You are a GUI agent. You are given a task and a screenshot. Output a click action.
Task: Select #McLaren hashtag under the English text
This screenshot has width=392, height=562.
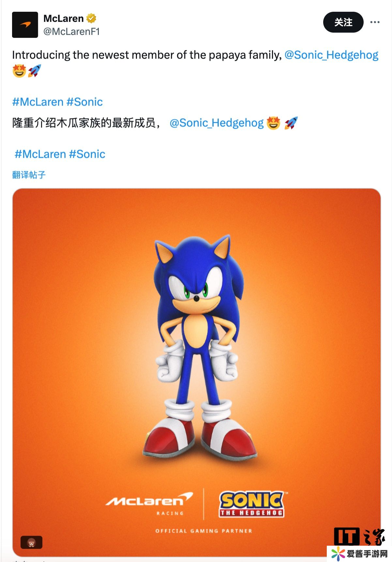[x=38, y=102]
